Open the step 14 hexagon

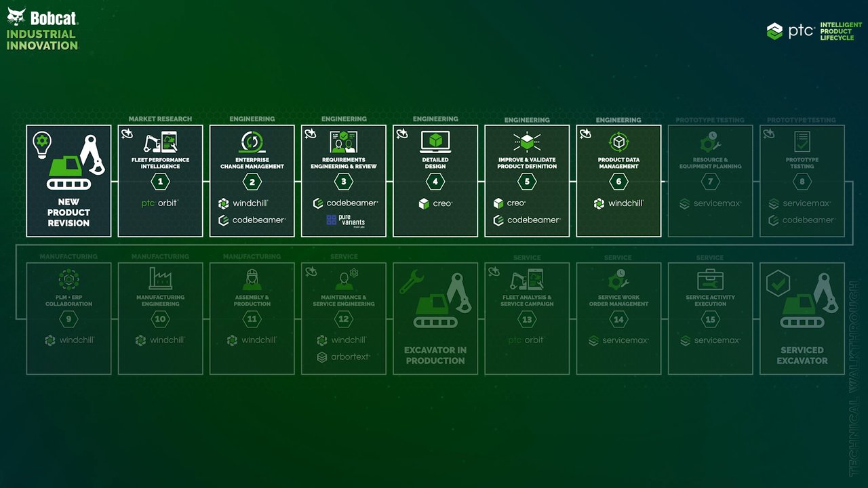[618, 319]
